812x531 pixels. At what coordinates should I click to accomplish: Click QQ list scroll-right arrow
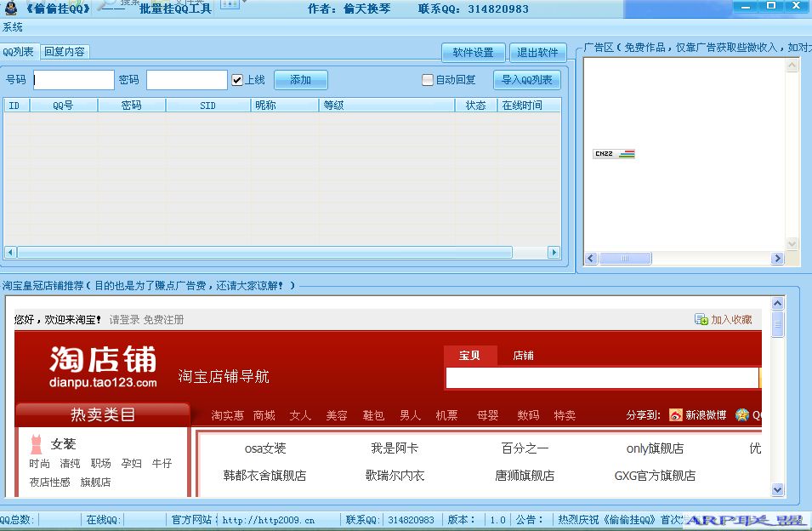(554, 252)
